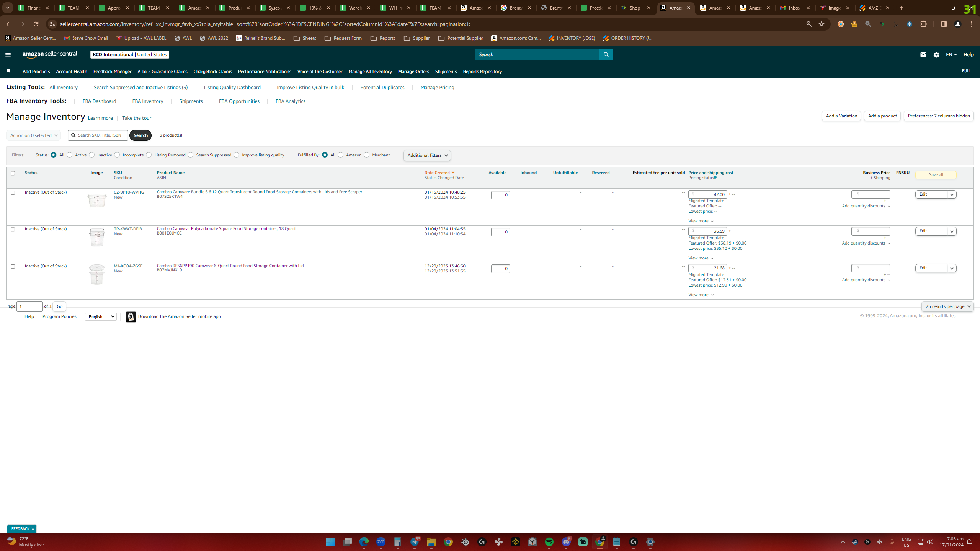Click the Add a product button
This screenshot has height=551, width=980.
pos(882,116)
